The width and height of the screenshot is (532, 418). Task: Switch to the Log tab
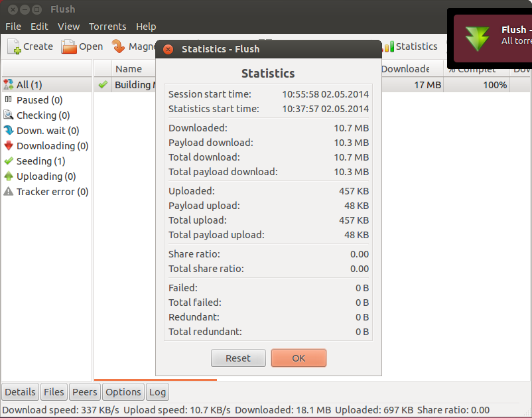pos(157,392)
